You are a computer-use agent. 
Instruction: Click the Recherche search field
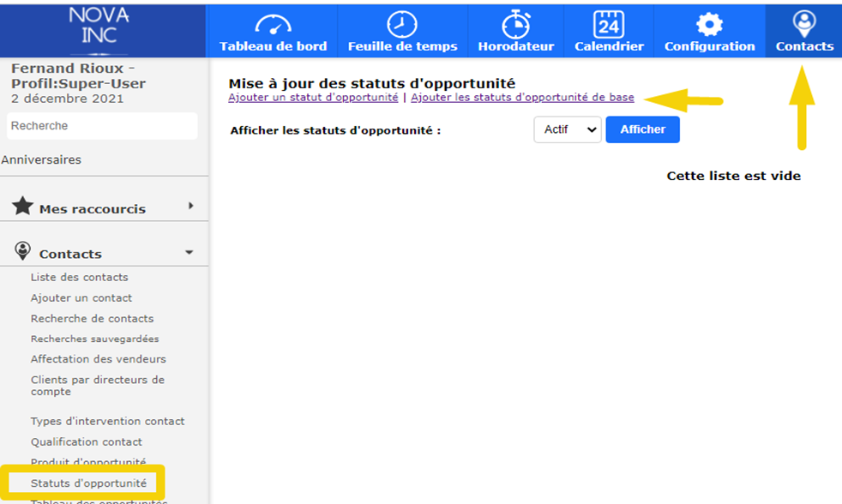103,126
